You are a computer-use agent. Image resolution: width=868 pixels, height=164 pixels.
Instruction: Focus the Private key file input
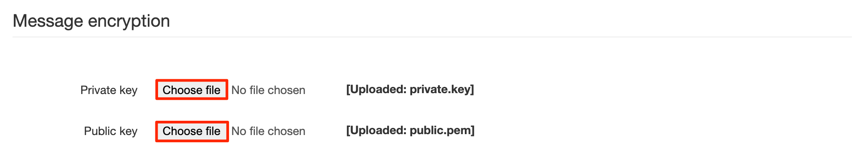pos(231,90)
